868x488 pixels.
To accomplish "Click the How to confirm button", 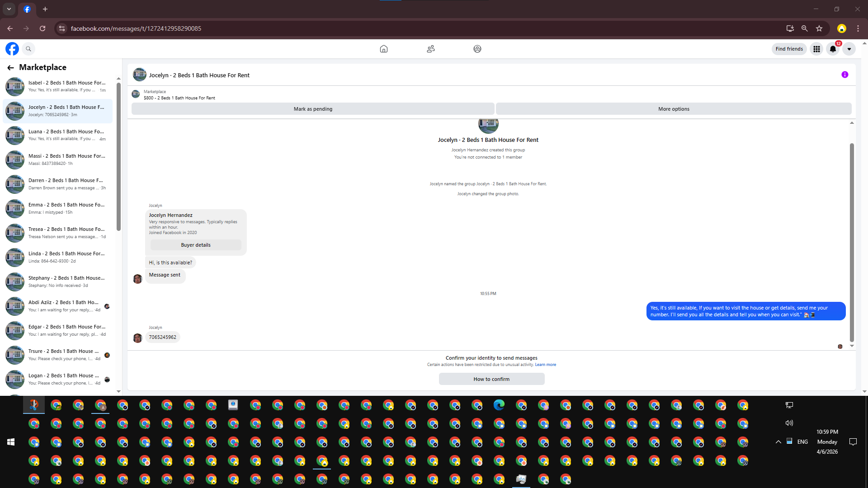I will coord(491,379).
